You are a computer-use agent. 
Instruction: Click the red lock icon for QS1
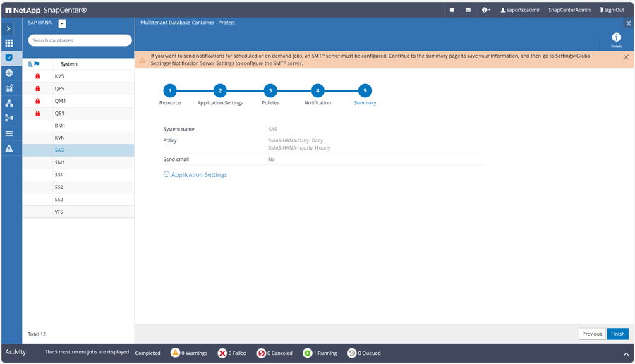[37, 114]
